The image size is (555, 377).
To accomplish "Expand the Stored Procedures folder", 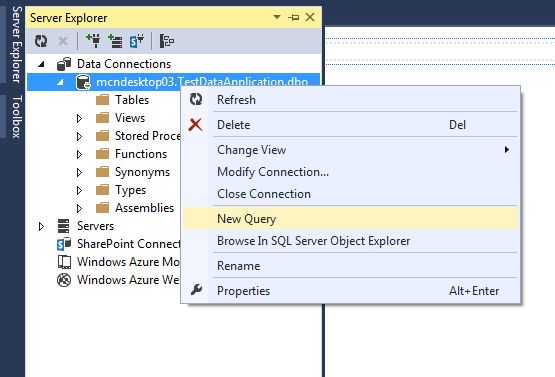I will (79, 136).
